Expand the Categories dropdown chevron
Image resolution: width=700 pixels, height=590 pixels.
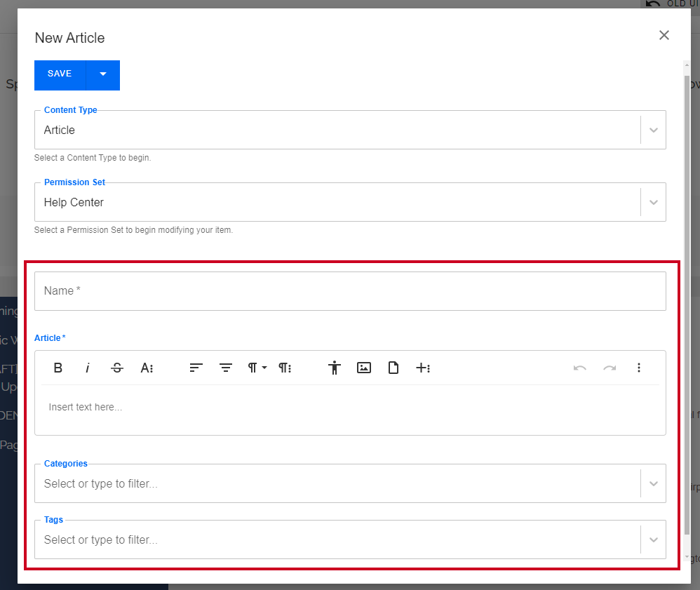point(654,483)
